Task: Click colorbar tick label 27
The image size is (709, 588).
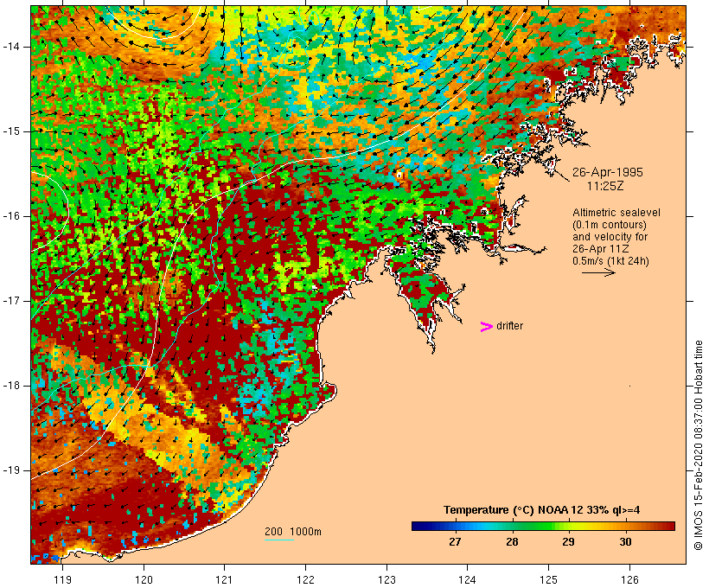Action: click(455, 541)
